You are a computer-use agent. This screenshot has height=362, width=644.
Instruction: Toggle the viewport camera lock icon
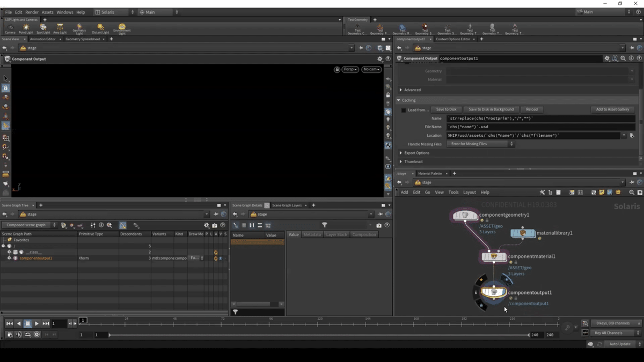pyautogui.click(x=337, y=69)
